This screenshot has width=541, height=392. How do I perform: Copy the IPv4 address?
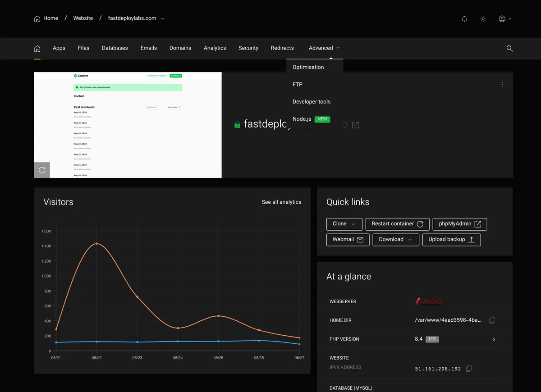point(468,369)
